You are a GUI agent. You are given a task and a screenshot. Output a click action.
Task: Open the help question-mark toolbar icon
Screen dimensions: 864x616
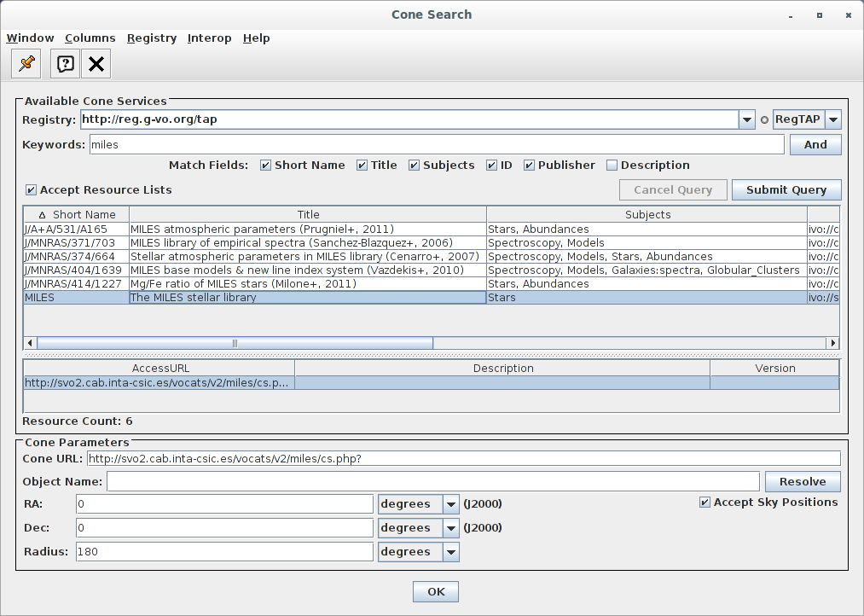[x=65, y=64]
